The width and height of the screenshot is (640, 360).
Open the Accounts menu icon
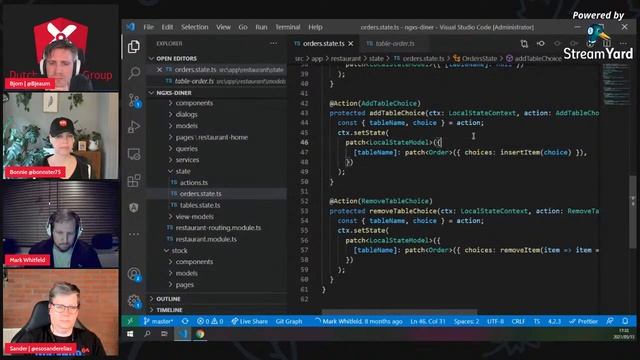pos(134,274)
